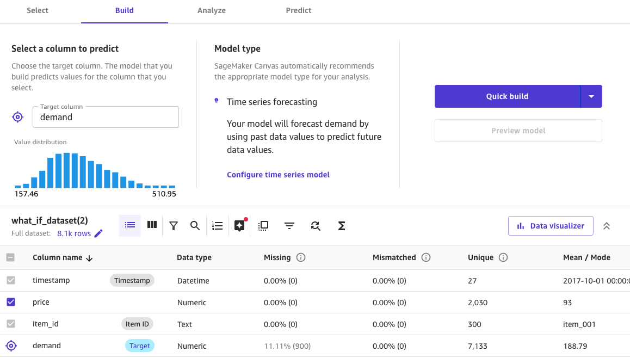Go to the Predict tab
The height and width of the screenshot is (364, 630).
299,10
